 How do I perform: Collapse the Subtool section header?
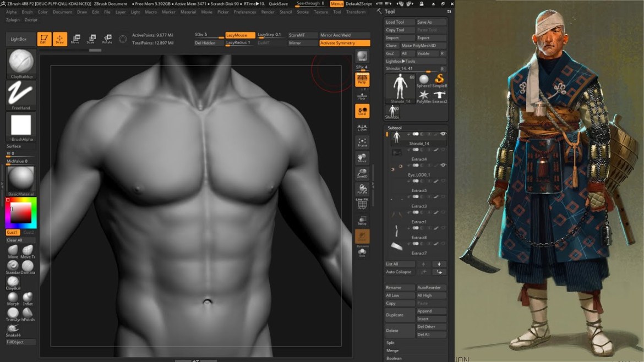click(x=394, y=128)
